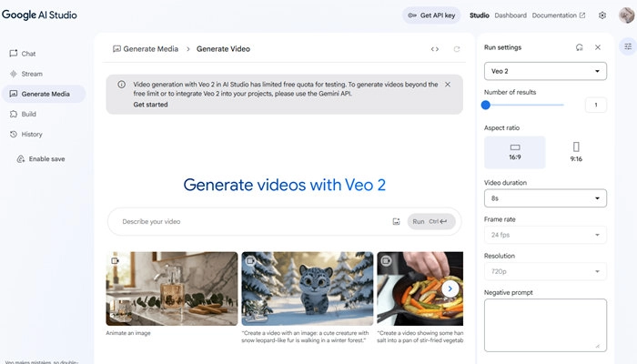Click the Enable save cloud icon

(x=21, y=159)
